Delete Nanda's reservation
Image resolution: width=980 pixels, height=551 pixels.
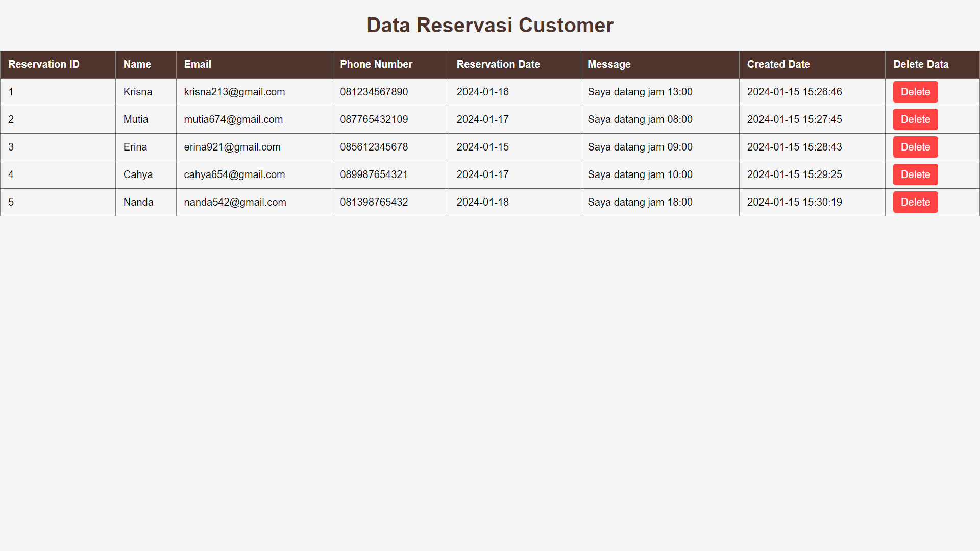[915, 202]
